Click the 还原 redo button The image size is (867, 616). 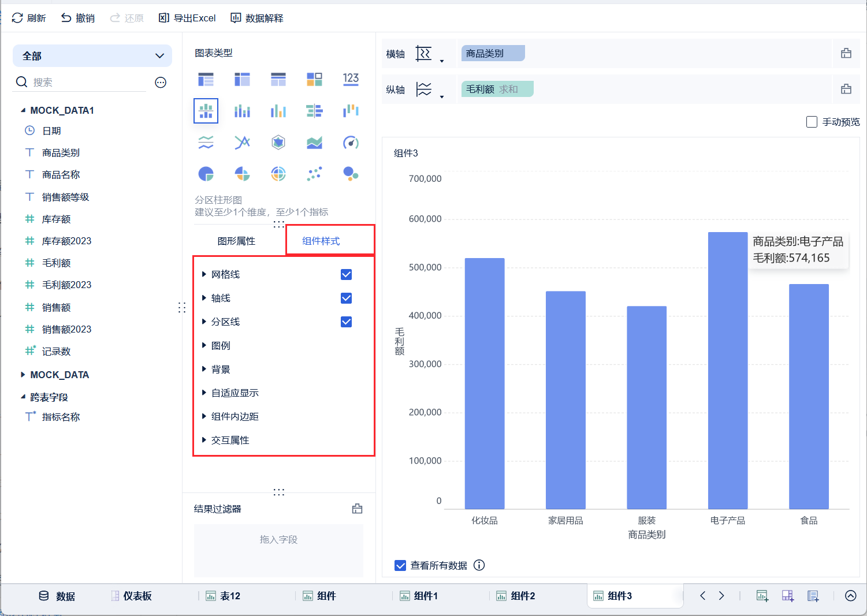click(126, 18)
